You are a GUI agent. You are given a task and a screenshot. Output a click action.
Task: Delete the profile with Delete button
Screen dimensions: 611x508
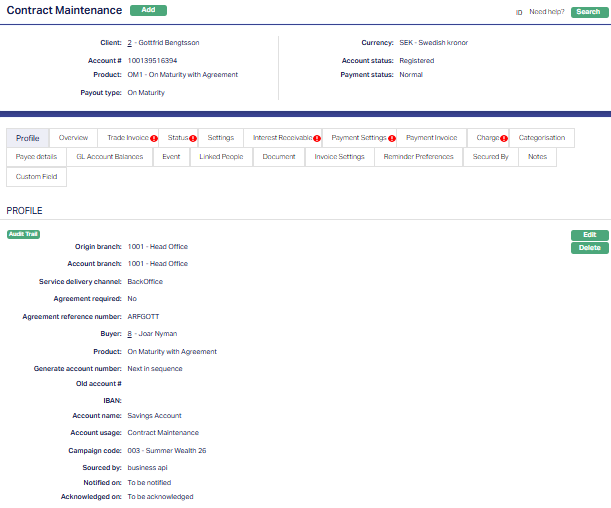pyautogui.click(x=589, y=248)
